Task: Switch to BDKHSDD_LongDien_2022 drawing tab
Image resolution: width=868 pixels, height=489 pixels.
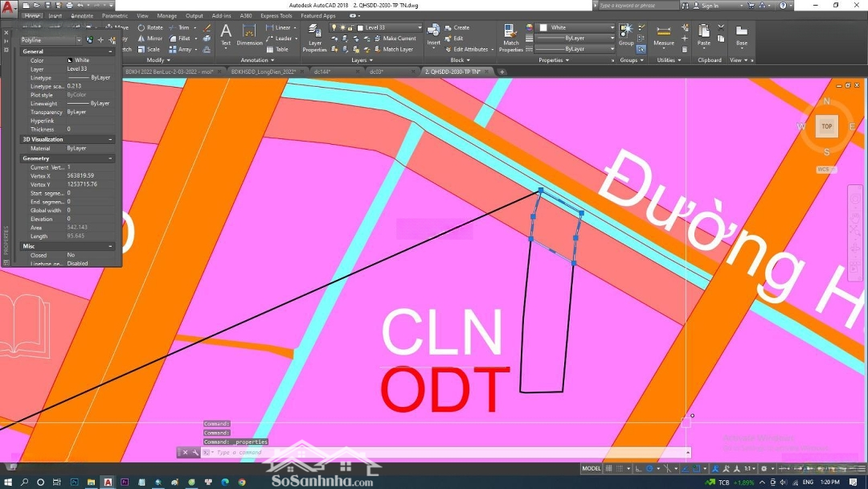Action: pos(264,72)
